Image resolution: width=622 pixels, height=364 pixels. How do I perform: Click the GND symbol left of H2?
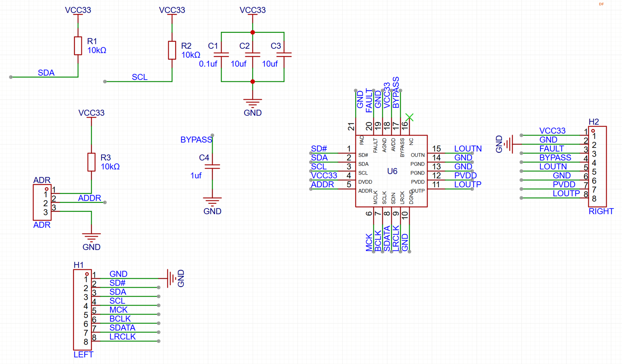click(x=508, y=144)
